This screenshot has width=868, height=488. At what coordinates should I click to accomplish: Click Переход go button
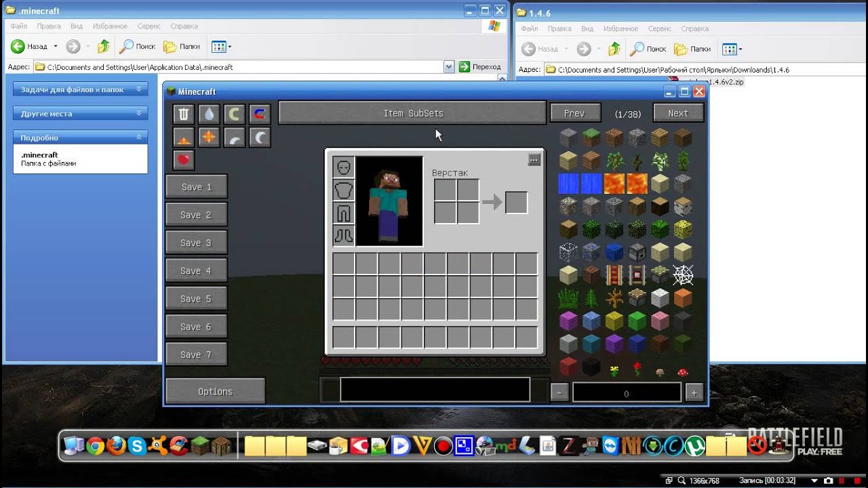(x=480, y=67)
